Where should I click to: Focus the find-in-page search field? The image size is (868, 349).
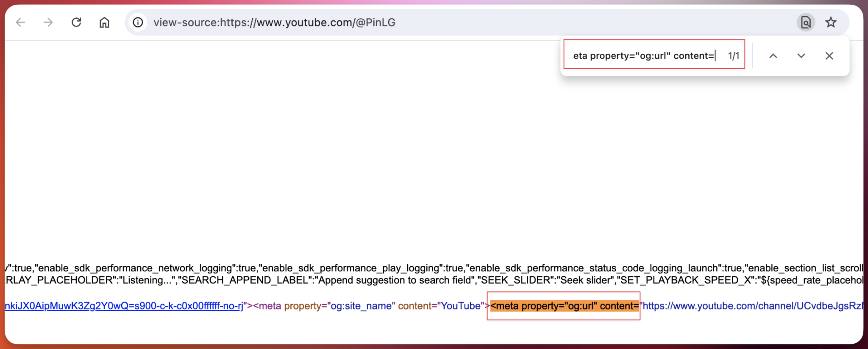click(x=643, y=56)
